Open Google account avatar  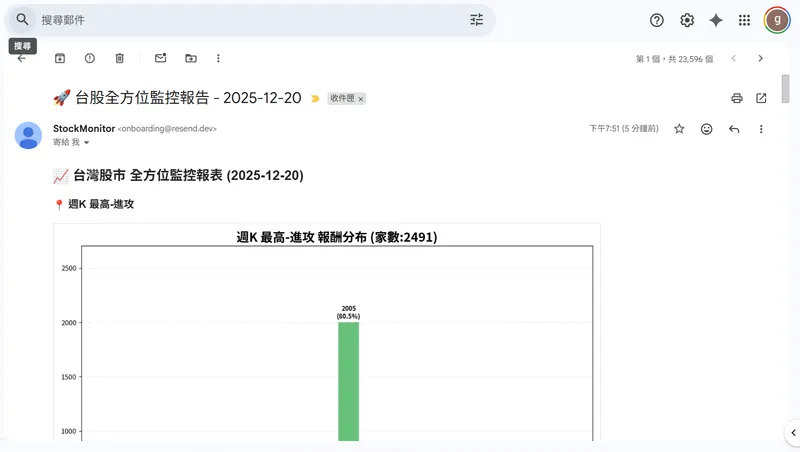777,20
